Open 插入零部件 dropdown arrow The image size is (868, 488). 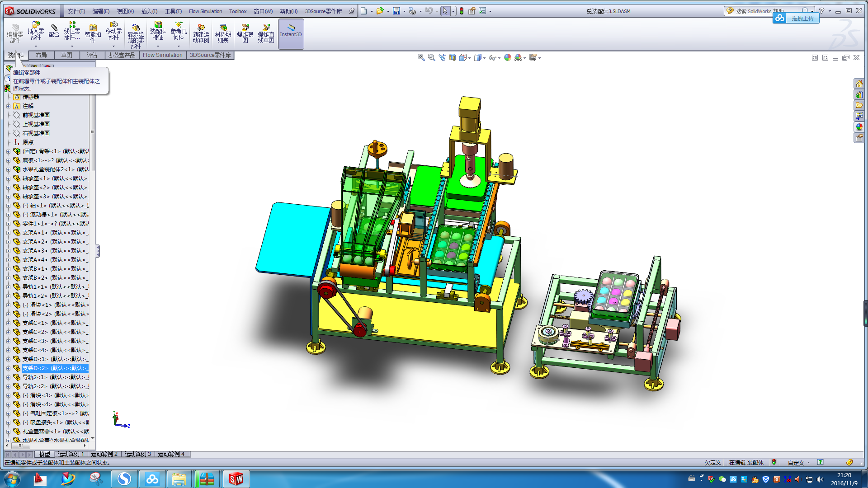36,46
